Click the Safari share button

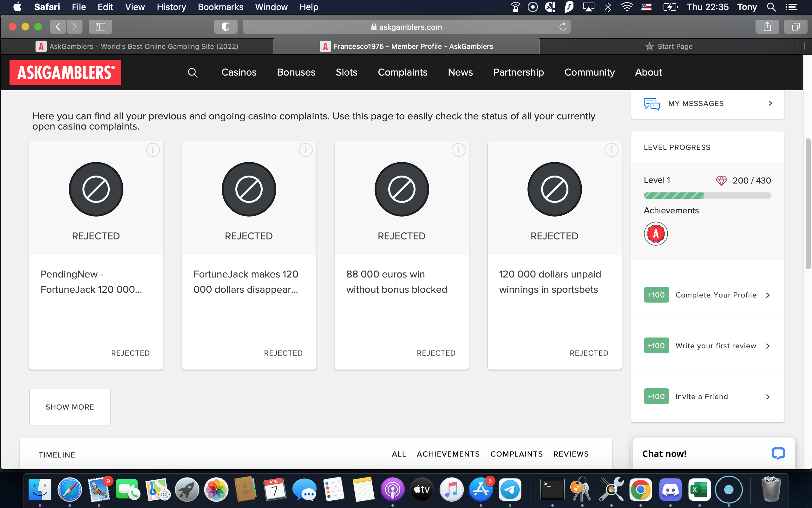click(767, 27)
